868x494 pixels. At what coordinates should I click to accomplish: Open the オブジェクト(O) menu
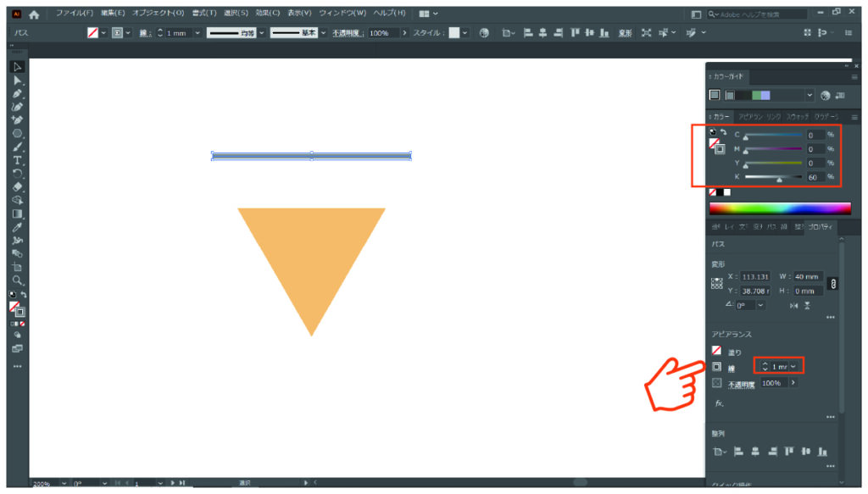(158, 14)
